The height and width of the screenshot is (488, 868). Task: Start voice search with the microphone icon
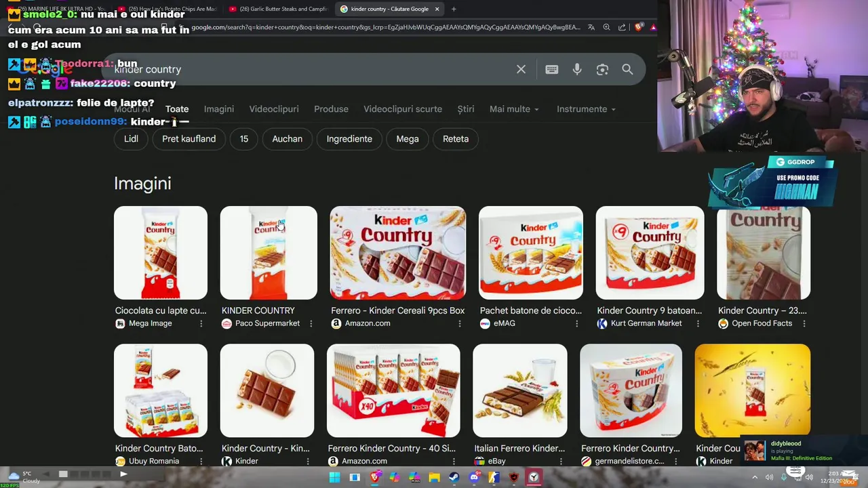[577, 69]
